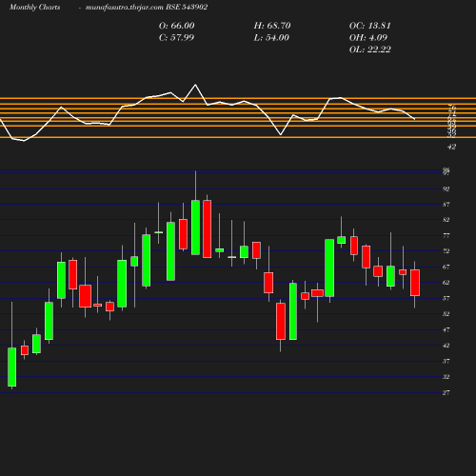The image size is (476, 476).
Task: Click the 42 label on the candlestick price axis
Action: tap(446, 346)
